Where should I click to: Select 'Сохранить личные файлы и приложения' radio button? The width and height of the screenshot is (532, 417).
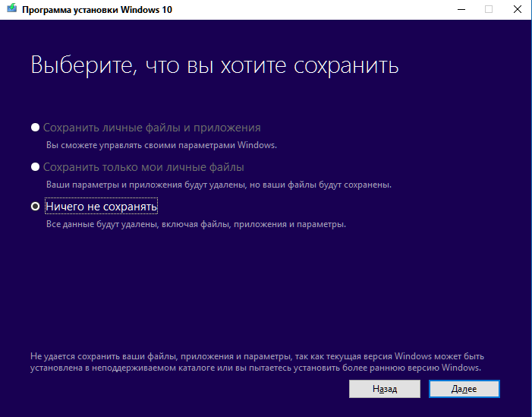(x=35, y=128)
